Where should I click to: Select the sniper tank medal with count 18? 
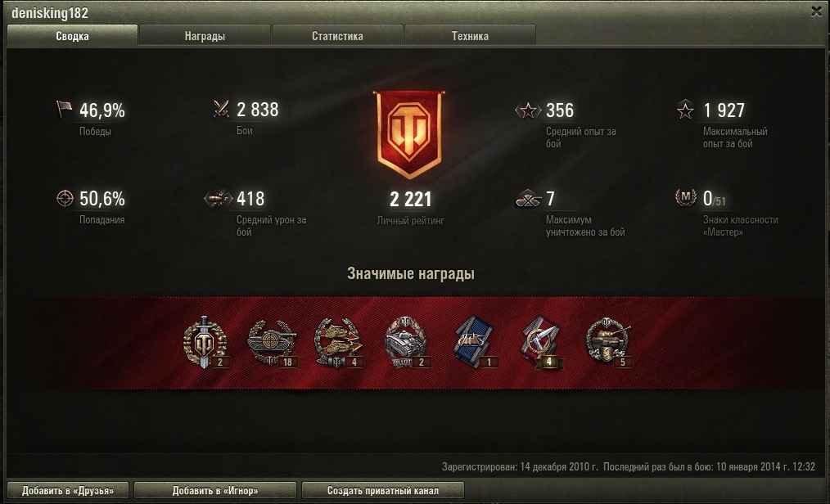[x=272, y=343]
